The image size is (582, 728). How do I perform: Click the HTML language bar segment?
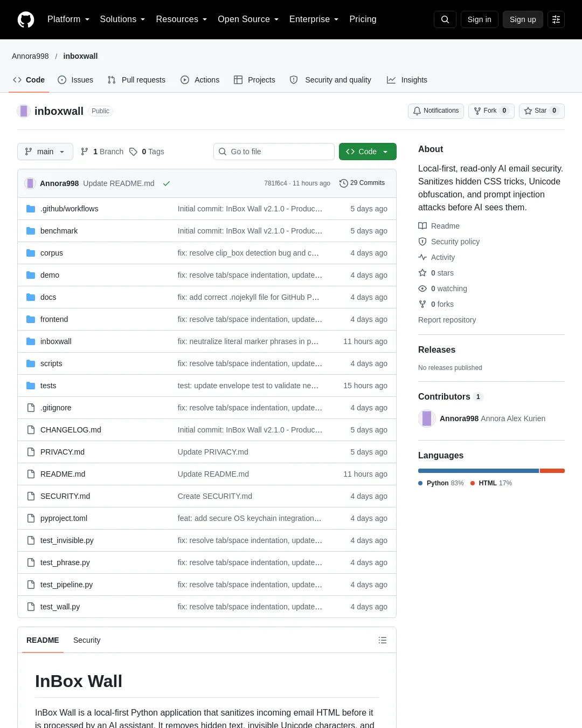pyautogui.click(x=552, y=471)
